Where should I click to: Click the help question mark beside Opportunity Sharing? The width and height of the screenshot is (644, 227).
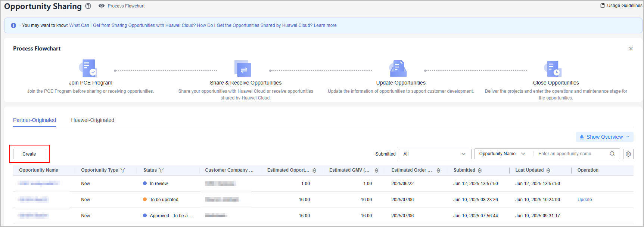point(88,6)
